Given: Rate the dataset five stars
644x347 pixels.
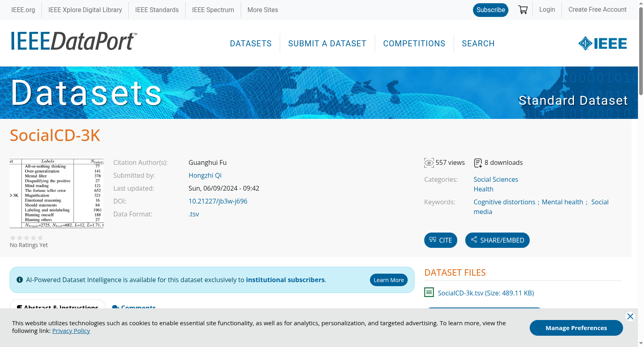Looking at the screenshot, I should point(40,238).
